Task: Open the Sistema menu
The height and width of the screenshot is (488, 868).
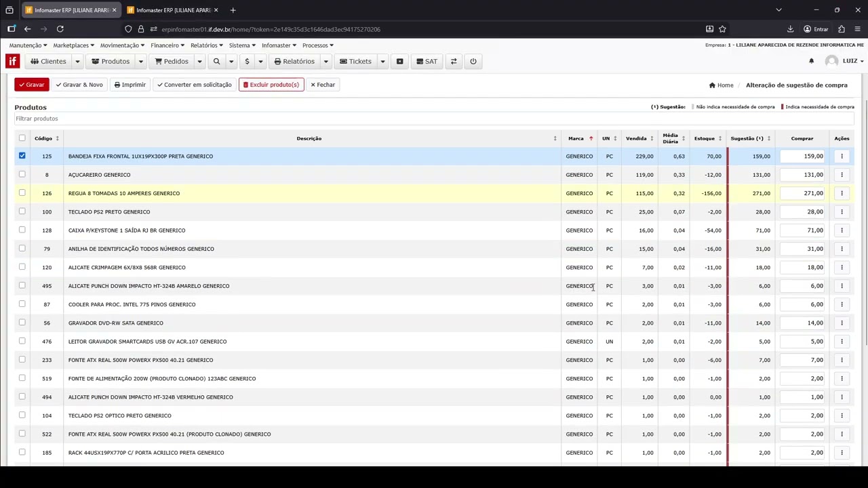Action: [x=242, y=45]
